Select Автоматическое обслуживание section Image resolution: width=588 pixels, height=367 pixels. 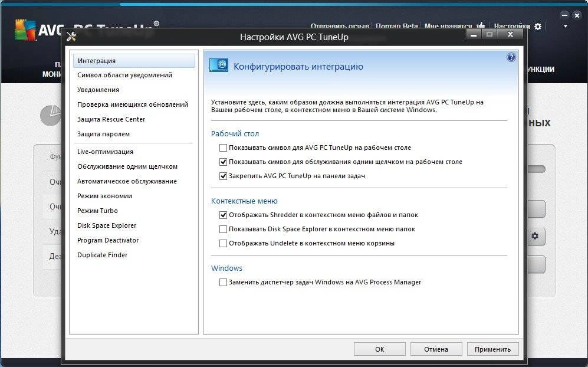coord(127,181)
